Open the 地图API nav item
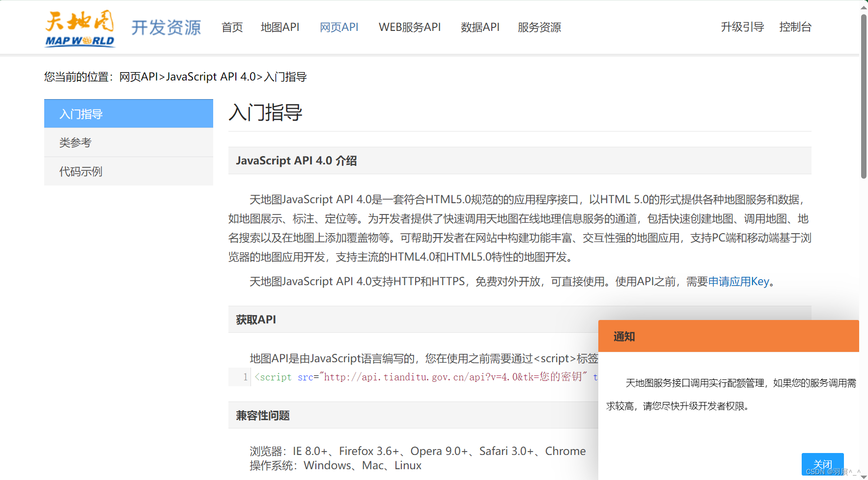The height and width of the screenshot is (480, 868). point(280,27)
